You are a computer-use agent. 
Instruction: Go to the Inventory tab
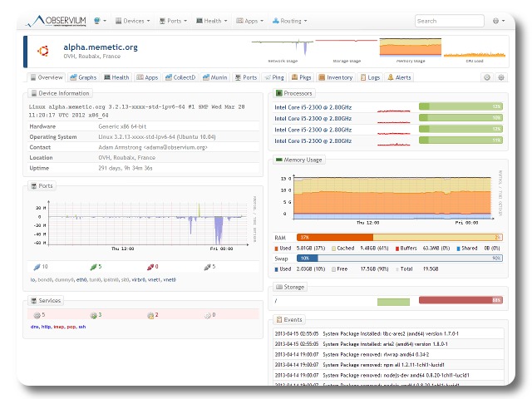tap(335, 77)
